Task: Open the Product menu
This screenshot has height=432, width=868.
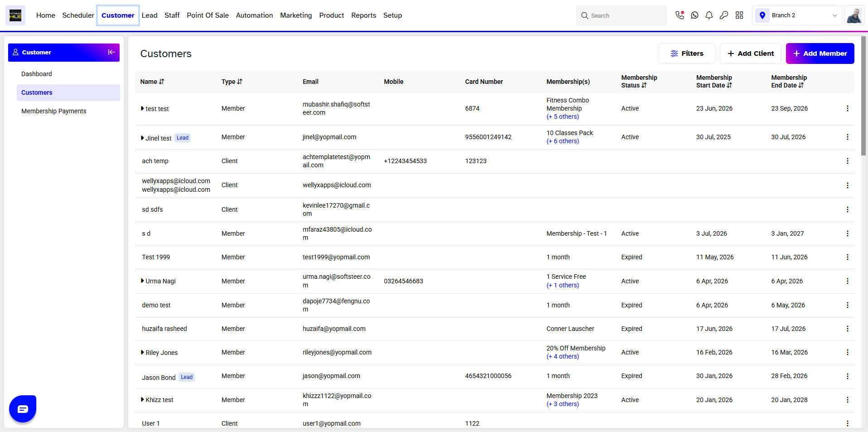Action: (332, 15)
